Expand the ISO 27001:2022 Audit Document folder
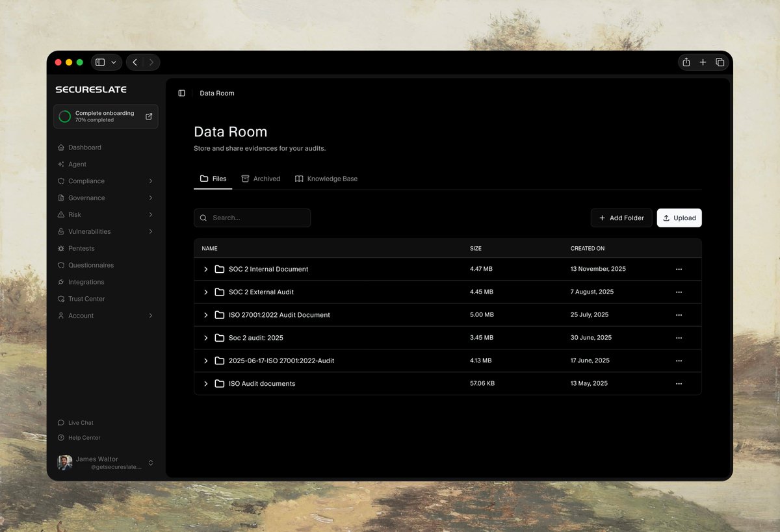Screen dimensions: 780x532 [206, 315]
